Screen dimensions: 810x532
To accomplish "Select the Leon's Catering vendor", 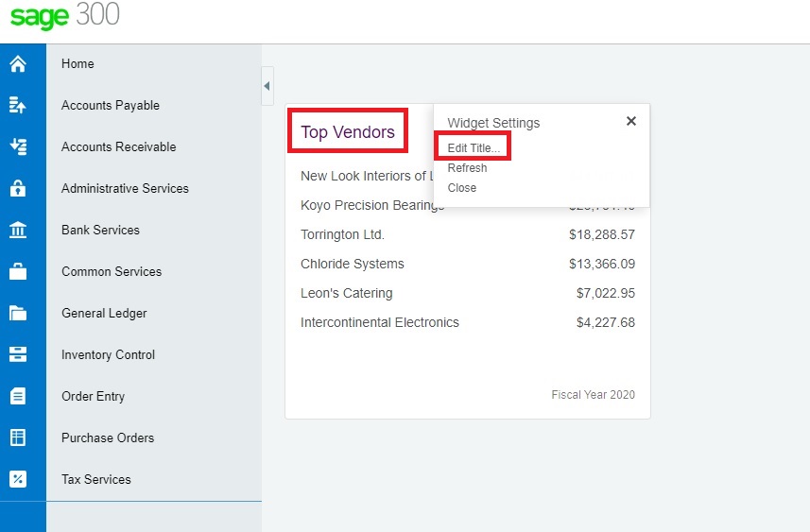I will [x=347, y=293].
